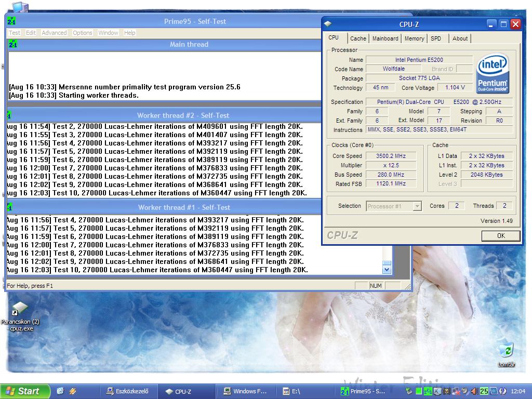The image size is (532, 399).
Task: Click the Code Name value Wolfdale
Action: 394,69
